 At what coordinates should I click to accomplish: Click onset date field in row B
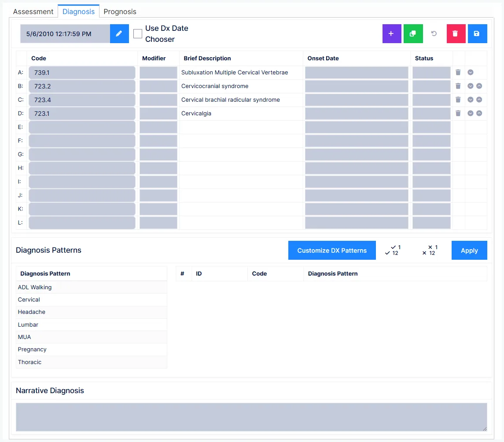(x=357, y=86)
